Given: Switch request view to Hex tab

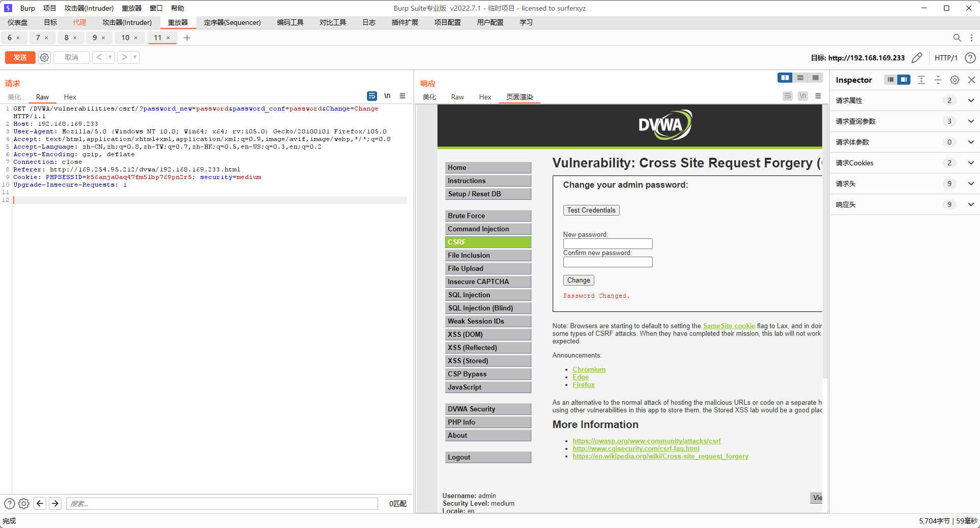Looking at the screenshot, I should coord(70,97).
